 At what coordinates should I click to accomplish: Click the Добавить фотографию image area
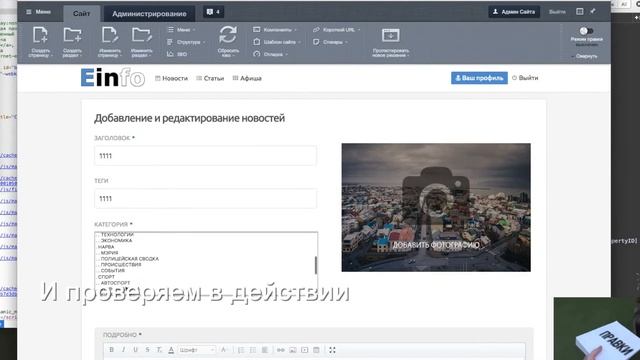pos(436,207)
